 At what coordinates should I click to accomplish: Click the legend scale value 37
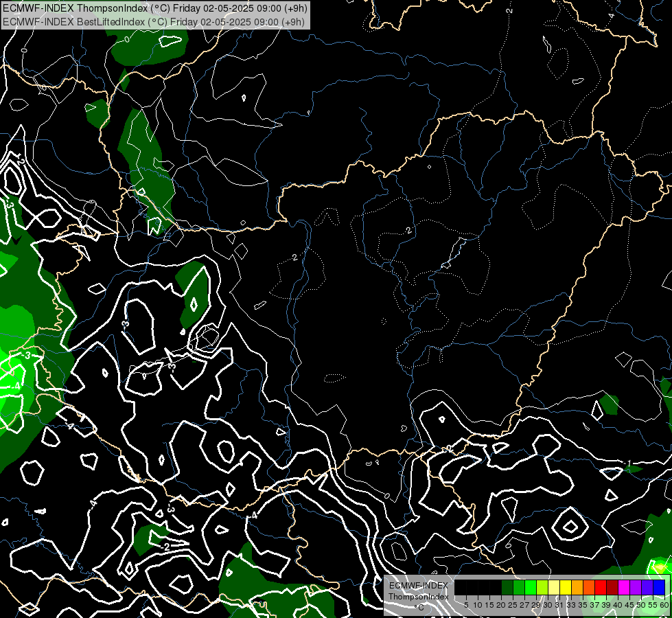[594, 605]
